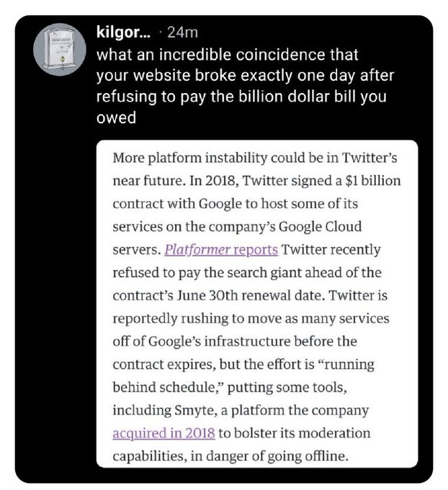Image resolution: width=448 pixels, height=490 pixels.
Task: Click the word "owed" in the tweet
Action: [x=116, y=117]
